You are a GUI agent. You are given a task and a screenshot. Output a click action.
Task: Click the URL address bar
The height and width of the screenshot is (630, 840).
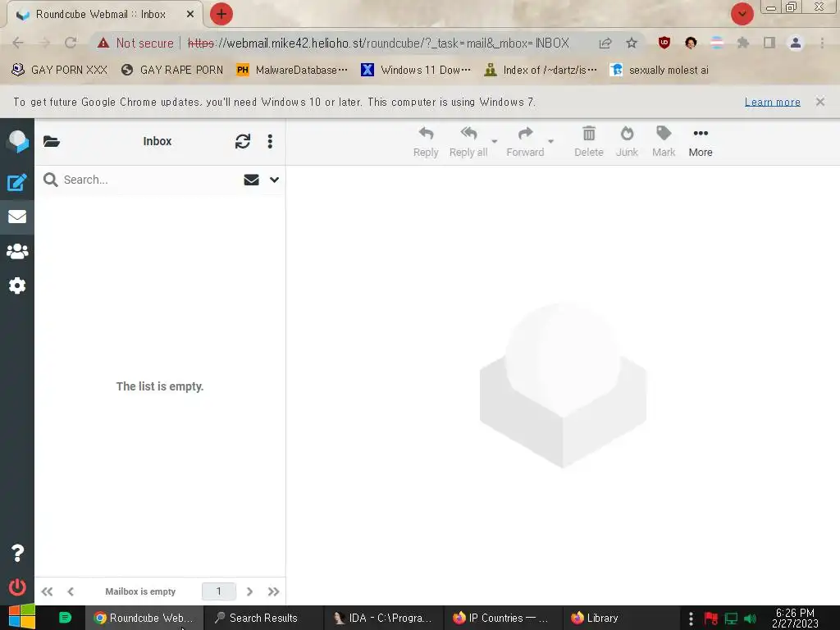point(377,43)
